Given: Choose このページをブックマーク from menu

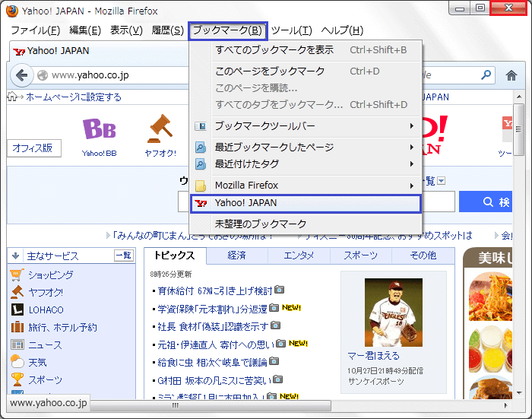Looking at the screenshot, I should pos(270,71).
